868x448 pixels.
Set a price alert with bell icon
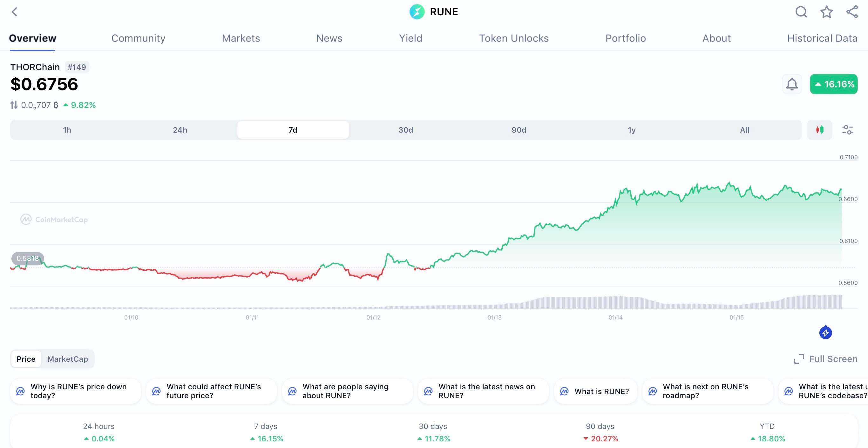coord(792,84)
